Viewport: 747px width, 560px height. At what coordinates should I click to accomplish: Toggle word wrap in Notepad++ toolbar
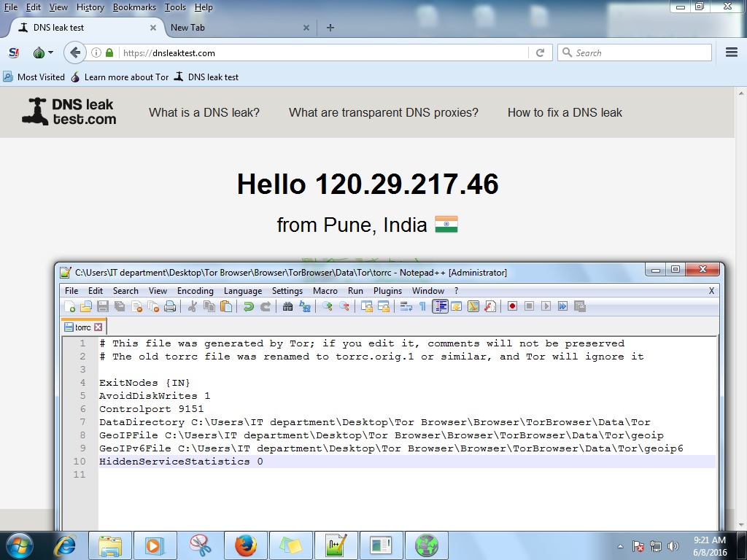(x=406, y=307)
